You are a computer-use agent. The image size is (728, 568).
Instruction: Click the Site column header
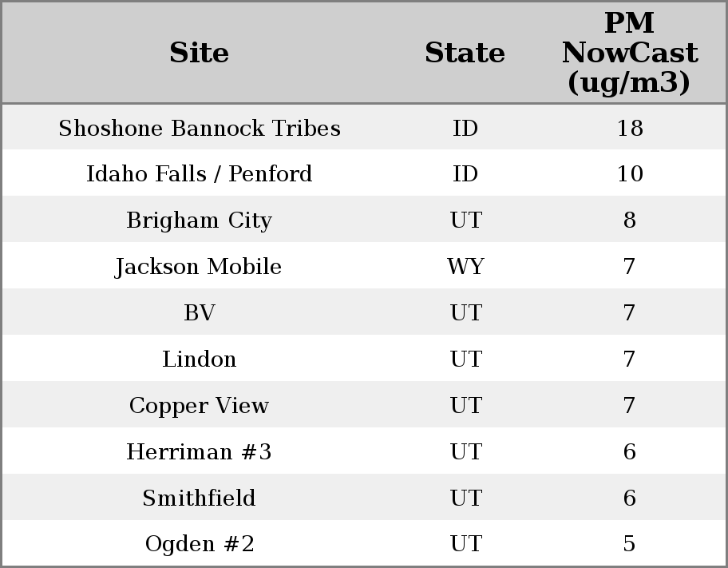point(199,53)
